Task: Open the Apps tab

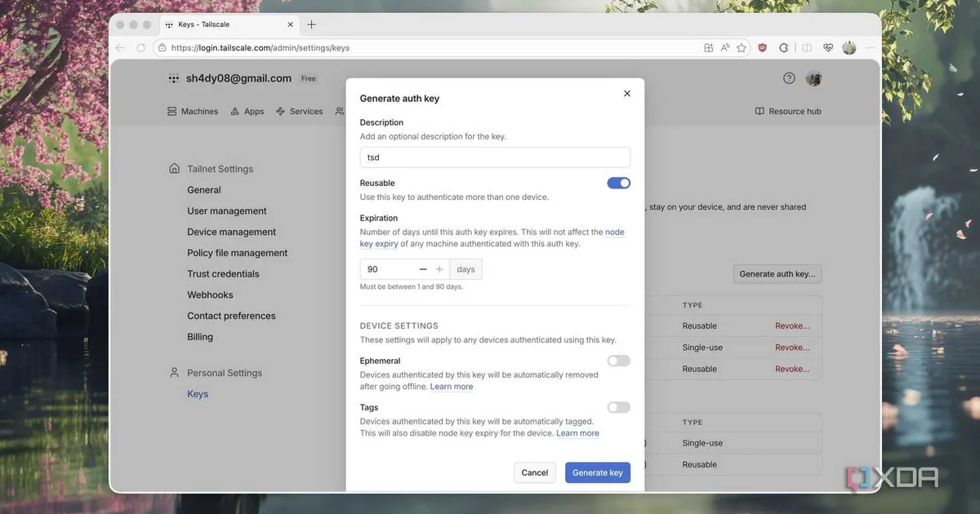Action: pyautogui.click(x=247, y=111)
